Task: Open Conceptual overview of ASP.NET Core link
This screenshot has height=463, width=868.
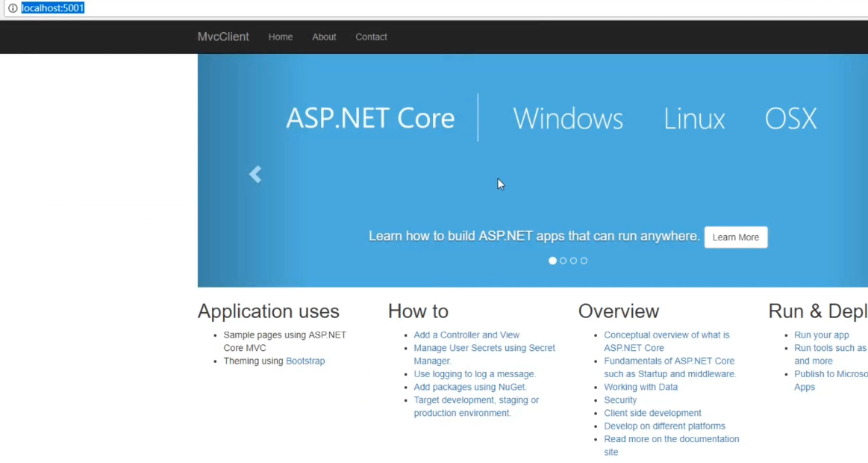Action: (666, 342)
